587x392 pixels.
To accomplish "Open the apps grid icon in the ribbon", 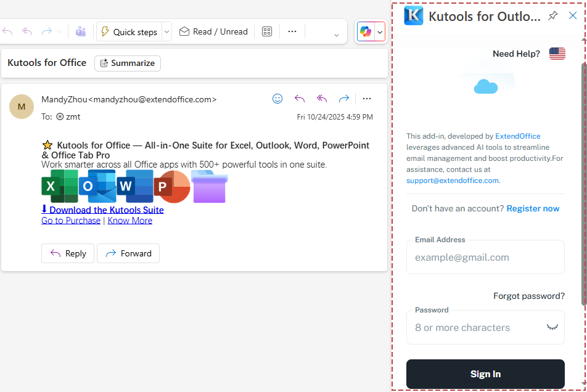I will (267, 31).
